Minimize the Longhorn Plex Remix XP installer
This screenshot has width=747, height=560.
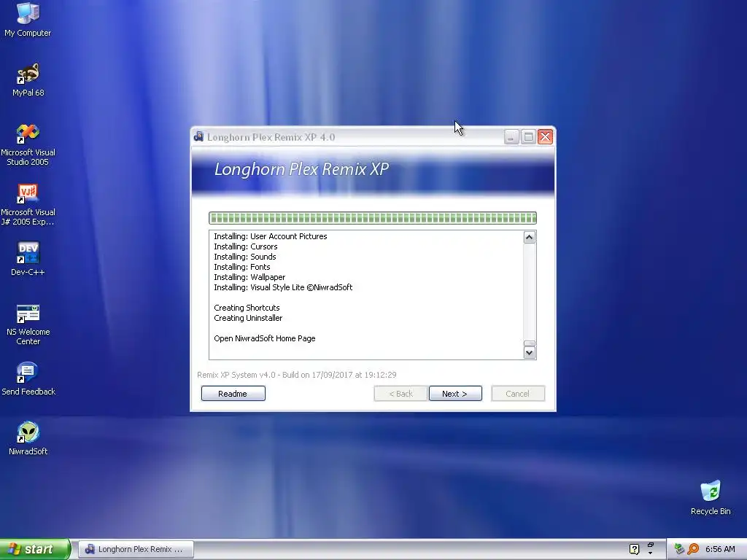click(511, 137)
